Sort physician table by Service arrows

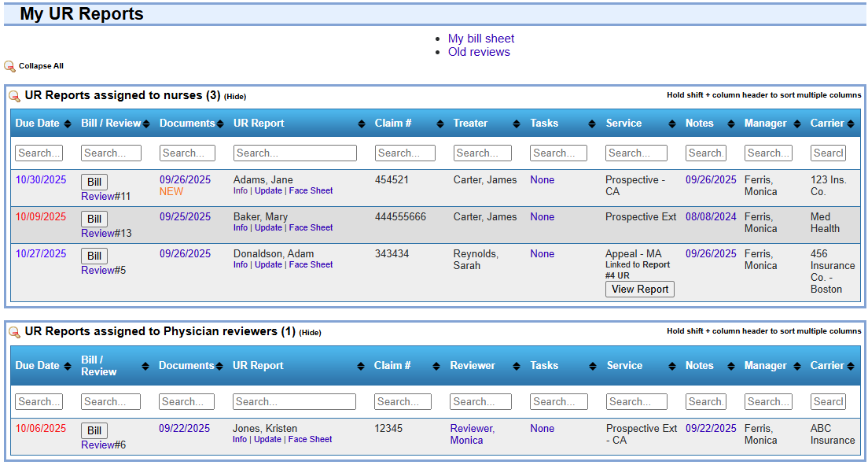(x=673, y=366)
